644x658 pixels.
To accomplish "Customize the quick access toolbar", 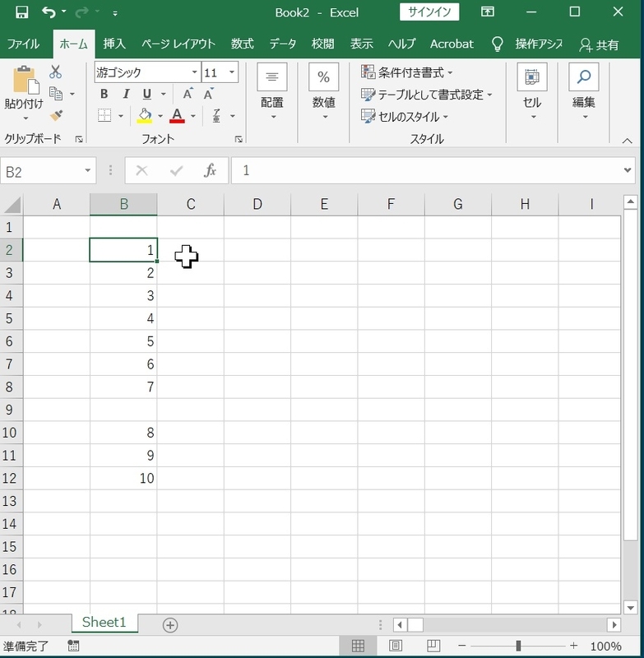I will coord(115,13).
